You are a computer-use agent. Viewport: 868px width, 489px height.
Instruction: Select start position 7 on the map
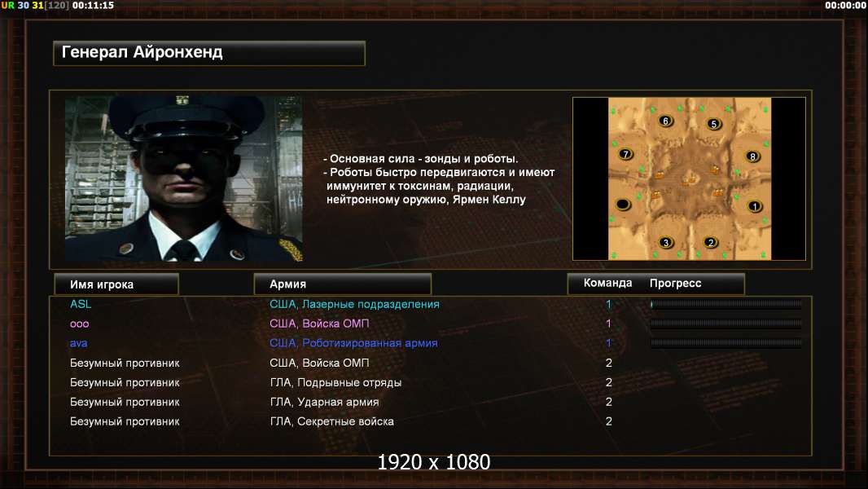click(x=625, y=154)
